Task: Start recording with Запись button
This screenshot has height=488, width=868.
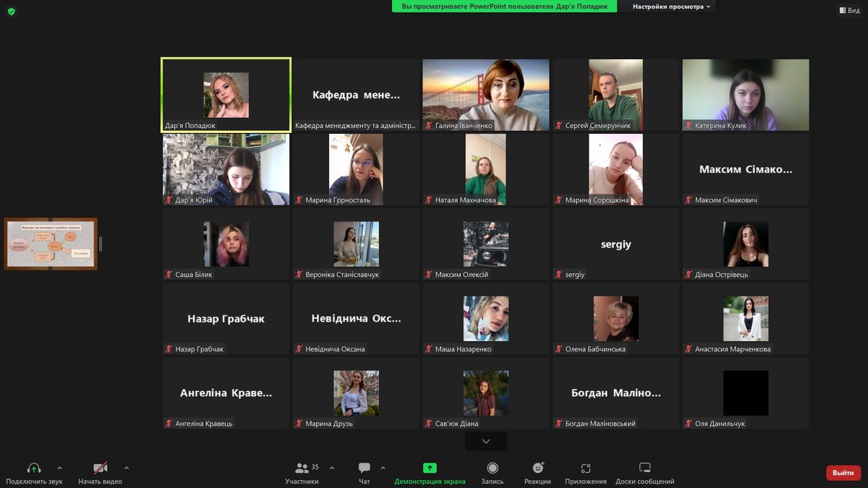Action: tap(493, 473)
